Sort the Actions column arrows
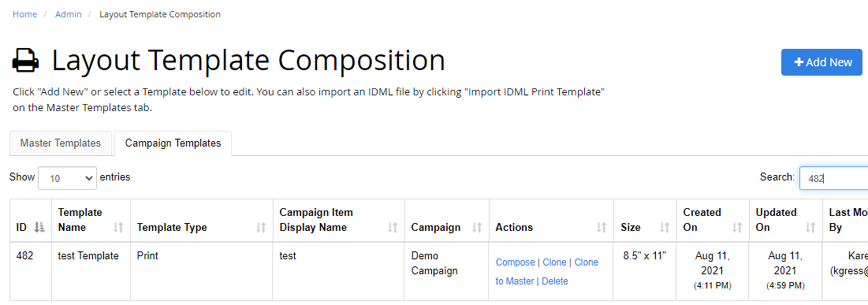The width and height of the screenshot is (868, 305). (602, 227)
